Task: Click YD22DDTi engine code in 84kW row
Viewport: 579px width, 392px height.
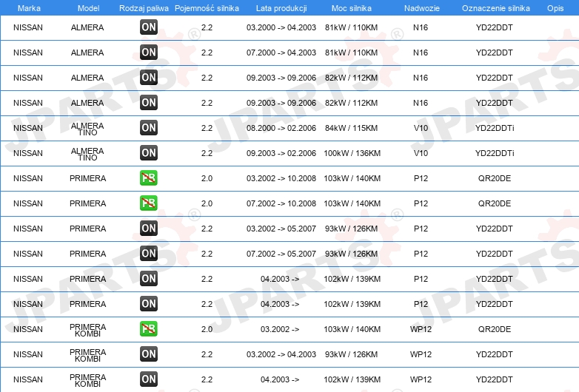Action: (495, 128)
